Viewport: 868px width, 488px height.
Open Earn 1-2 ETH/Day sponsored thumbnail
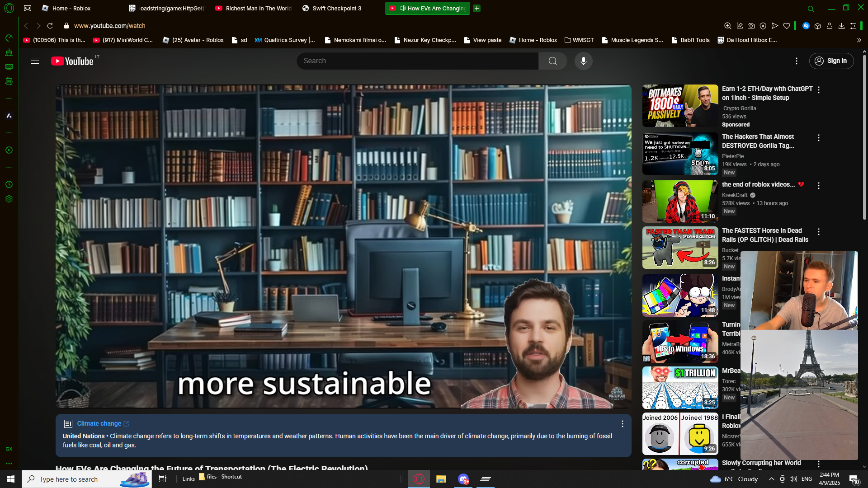[x=680, y=106]
